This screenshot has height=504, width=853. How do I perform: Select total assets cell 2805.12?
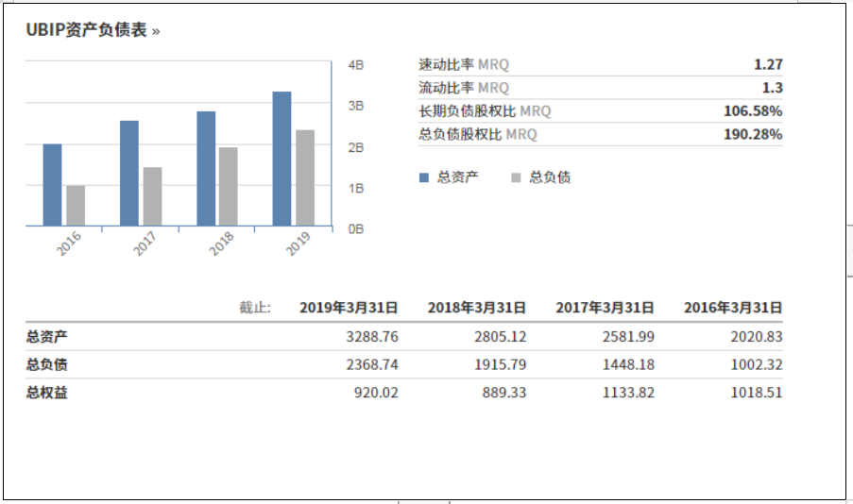[x=501, y=337]
